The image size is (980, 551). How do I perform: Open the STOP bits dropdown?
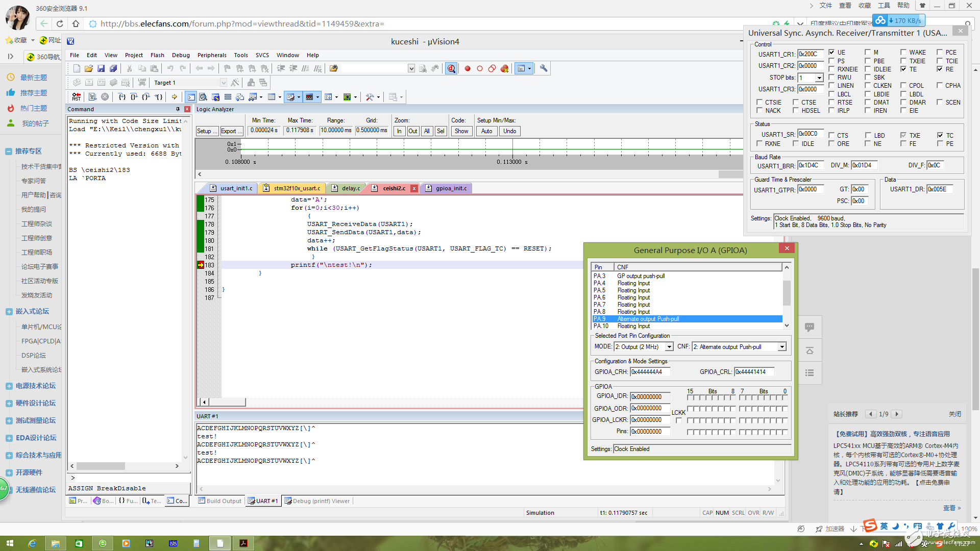point(819,78)
